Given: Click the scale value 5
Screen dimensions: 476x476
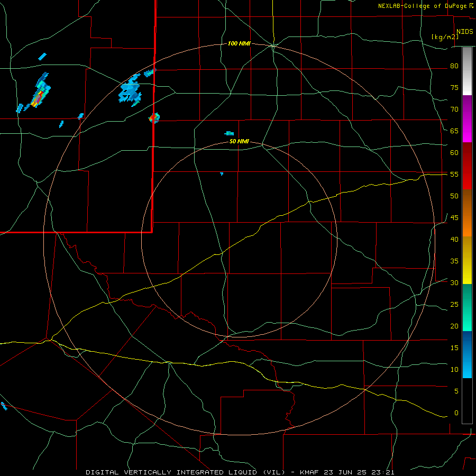Looking at the screenshot, I should pos(456,391).
